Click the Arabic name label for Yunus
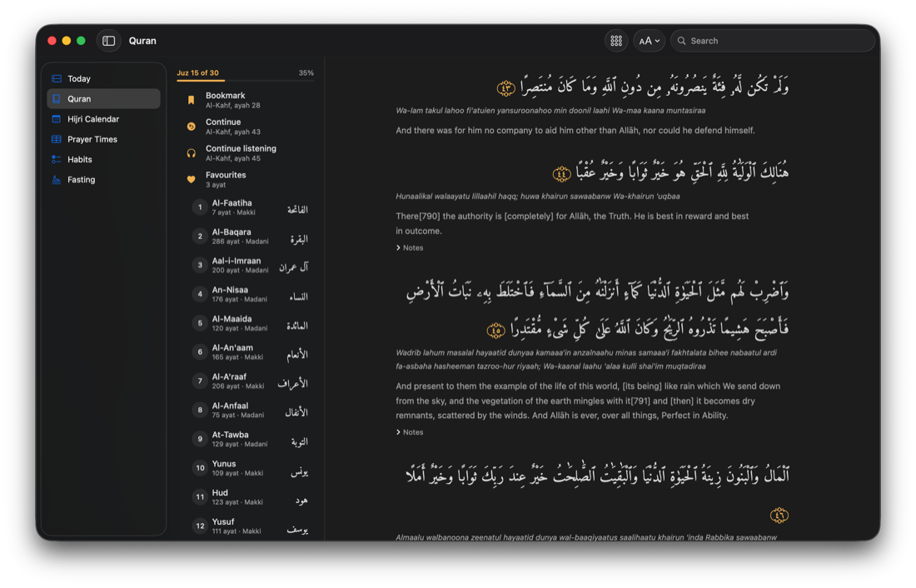Screen dimensions: 916x588 (x=299, y=471)
